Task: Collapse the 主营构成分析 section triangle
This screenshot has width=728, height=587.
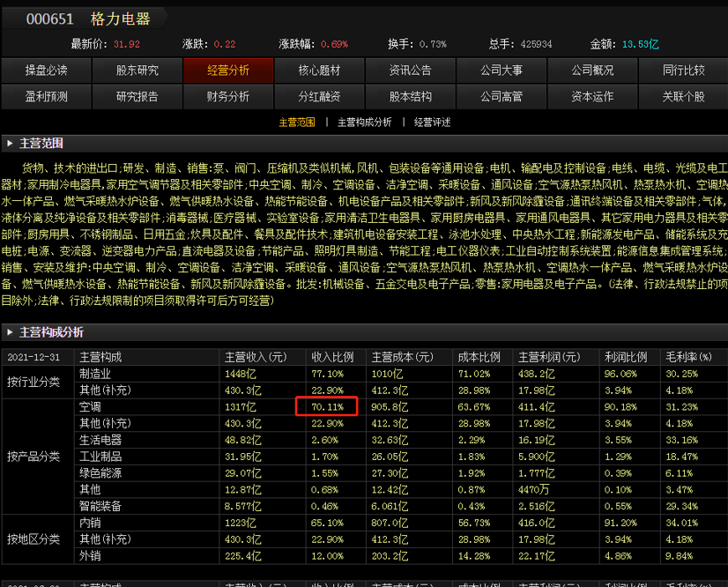Action: click(x=11, y=333)
